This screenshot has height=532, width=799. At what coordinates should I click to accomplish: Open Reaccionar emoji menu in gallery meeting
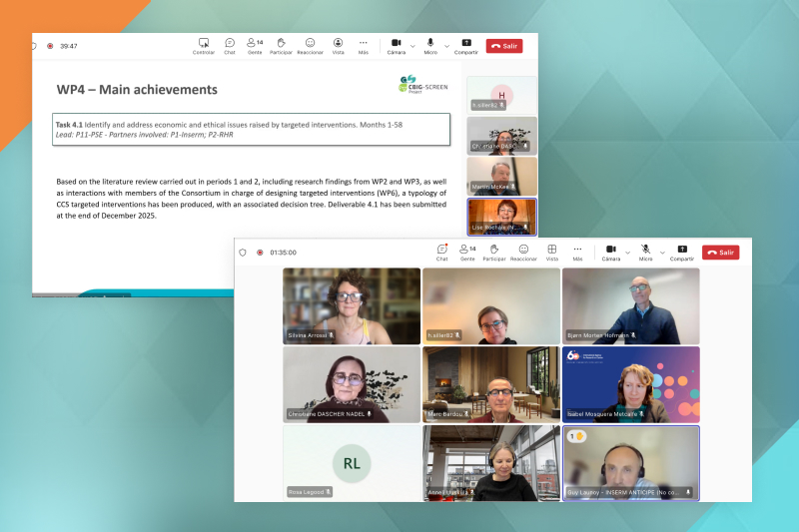pos(523,252)
